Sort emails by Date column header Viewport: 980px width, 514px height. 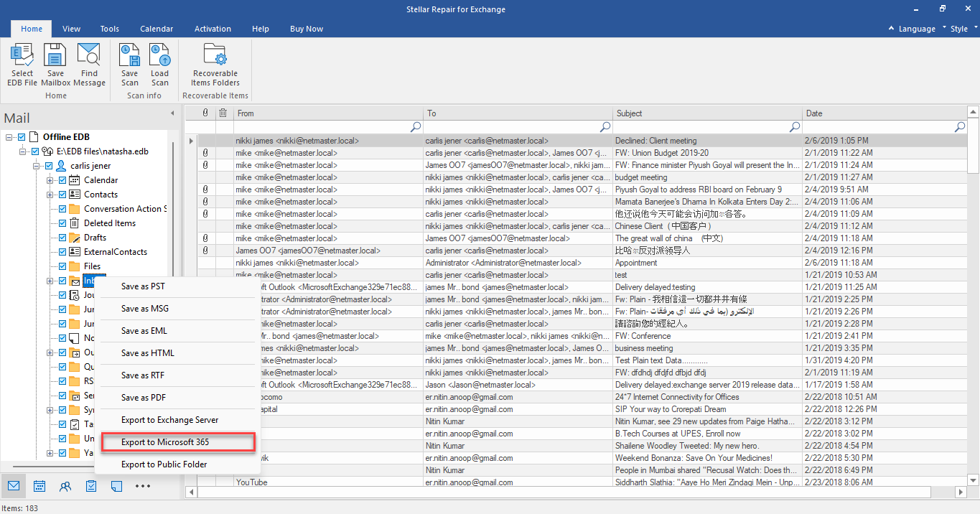coord(885,113)
